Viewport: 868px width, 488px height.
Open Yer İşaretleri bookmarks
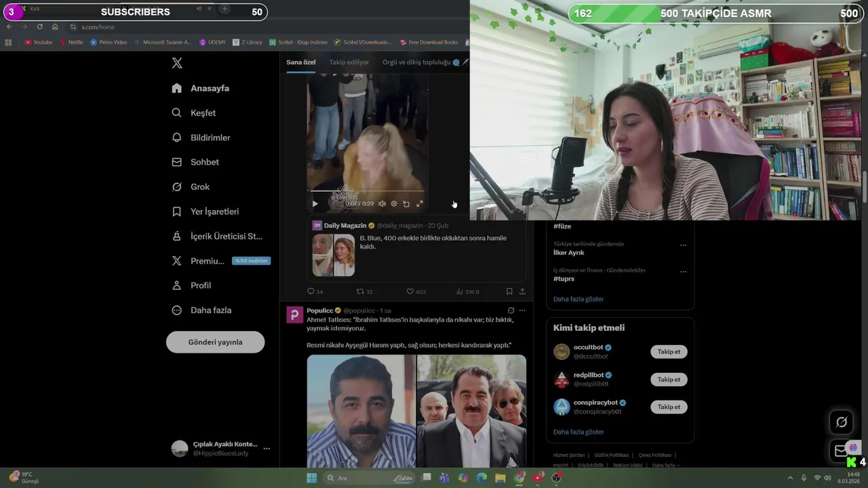(205, 211)
